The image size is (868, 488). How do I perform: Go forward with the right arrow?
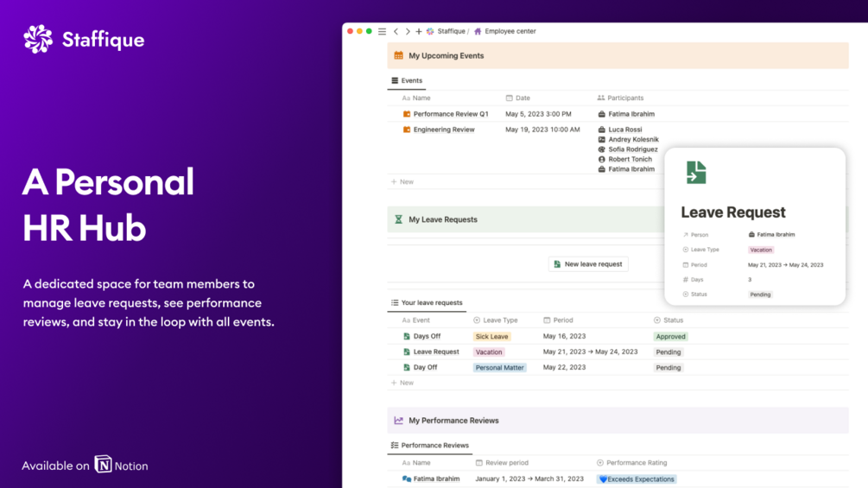[x=408, y=32]
